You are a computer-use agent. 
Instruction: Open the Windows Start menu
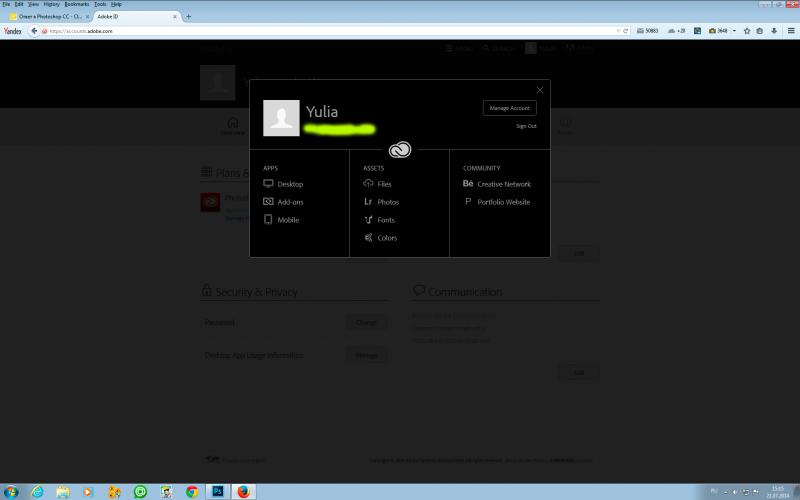[11, 492]
